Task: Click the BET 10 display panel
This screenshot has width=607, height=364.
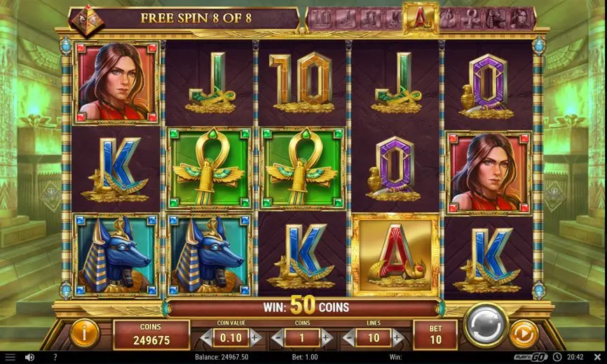Action: tap(435, 335)
